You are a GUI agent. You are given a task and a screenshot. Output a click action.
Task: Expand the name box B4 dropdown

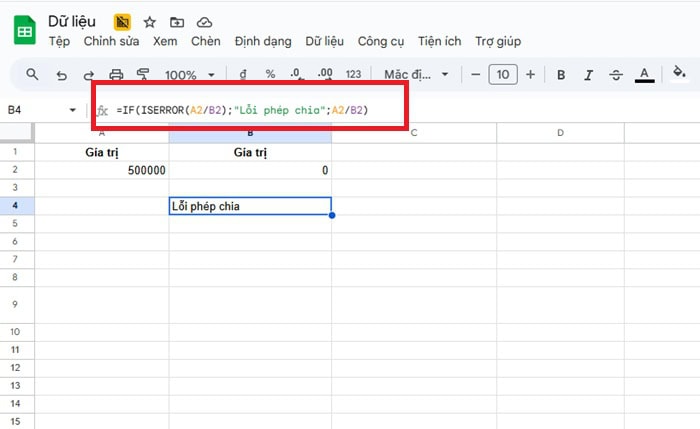72,110
